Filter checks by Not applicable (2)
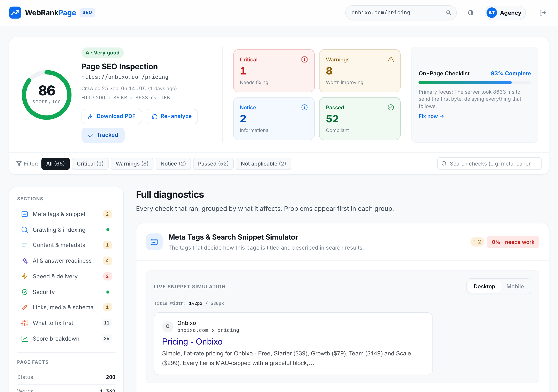558x392 pixels. click(264, 164)
